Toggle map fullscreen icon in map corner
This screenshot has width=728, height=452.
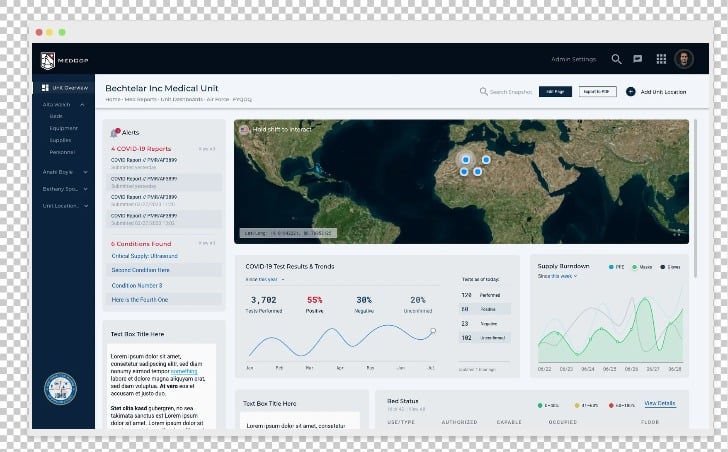pos(678,233)
